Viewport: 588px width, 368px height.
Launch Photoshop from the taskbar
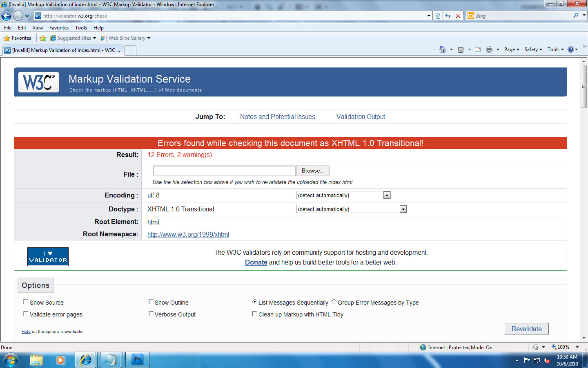pyautogui.click(x=137, y=360)
